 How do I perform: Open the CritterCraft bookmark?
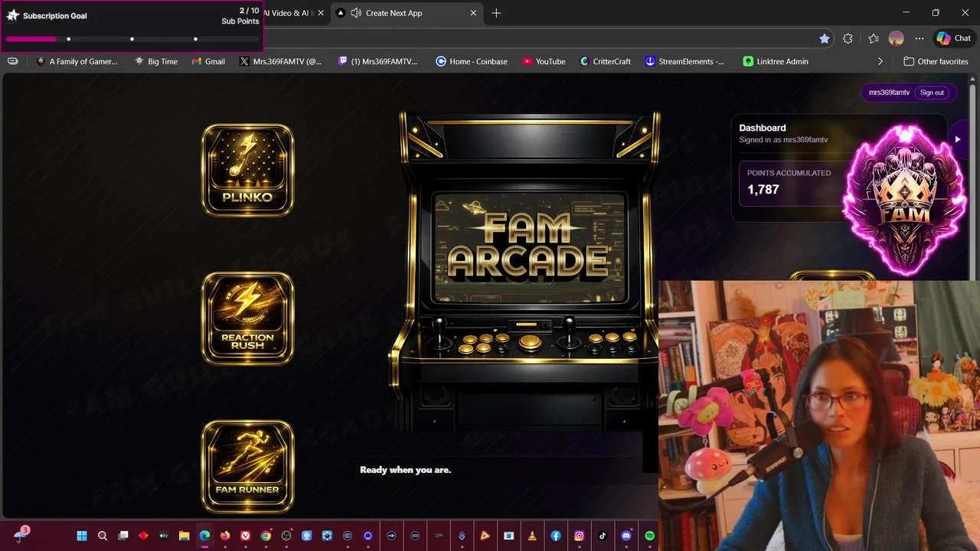[605, 61]
